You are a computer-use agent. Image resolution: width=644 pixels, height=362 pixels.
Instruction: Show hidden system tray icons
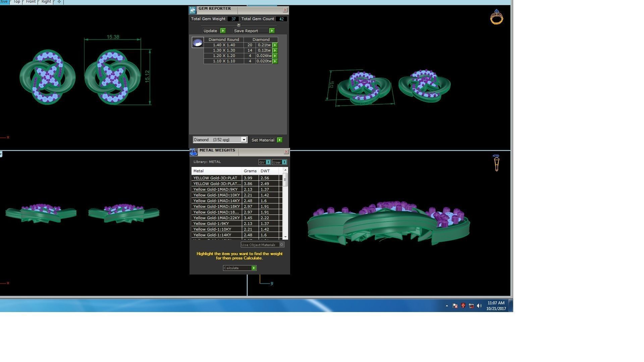(447, 306)
